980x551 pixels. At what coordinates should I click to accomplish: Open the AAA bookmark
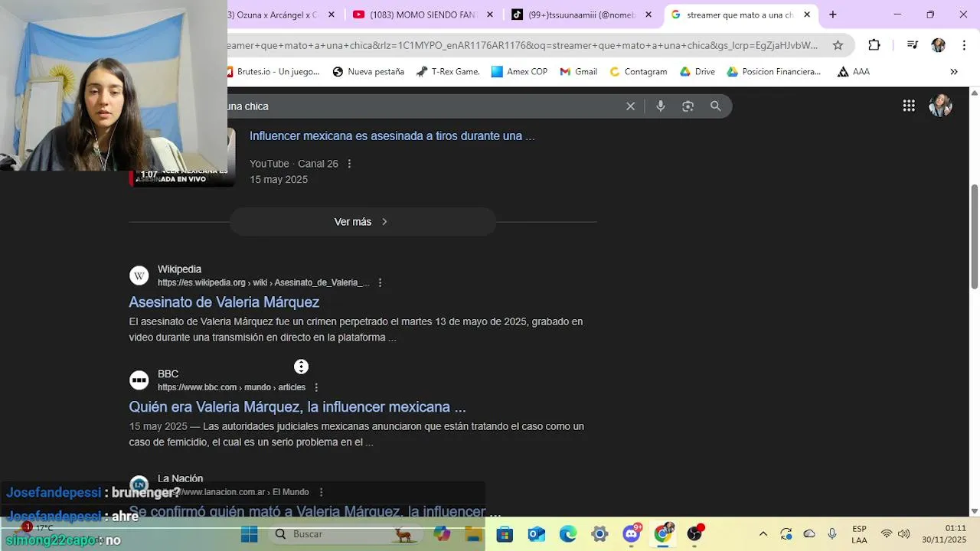(x=853, y=71)
